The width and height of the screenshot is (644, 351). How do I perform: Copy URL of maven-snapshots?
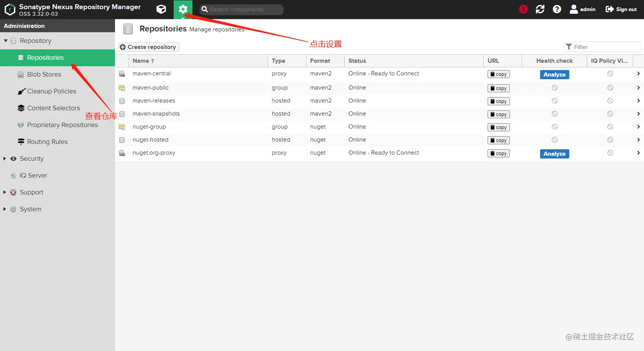498,114
